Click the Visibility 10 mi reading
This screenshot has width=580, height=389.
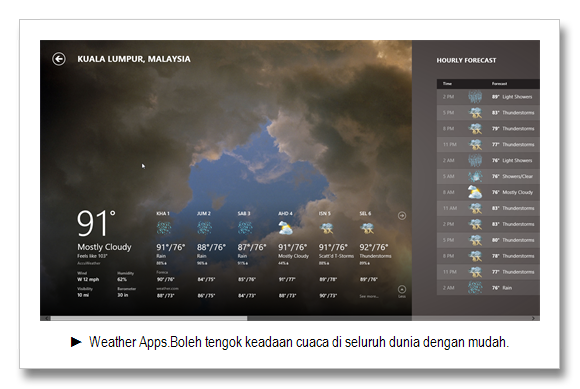tap(85, 292)
